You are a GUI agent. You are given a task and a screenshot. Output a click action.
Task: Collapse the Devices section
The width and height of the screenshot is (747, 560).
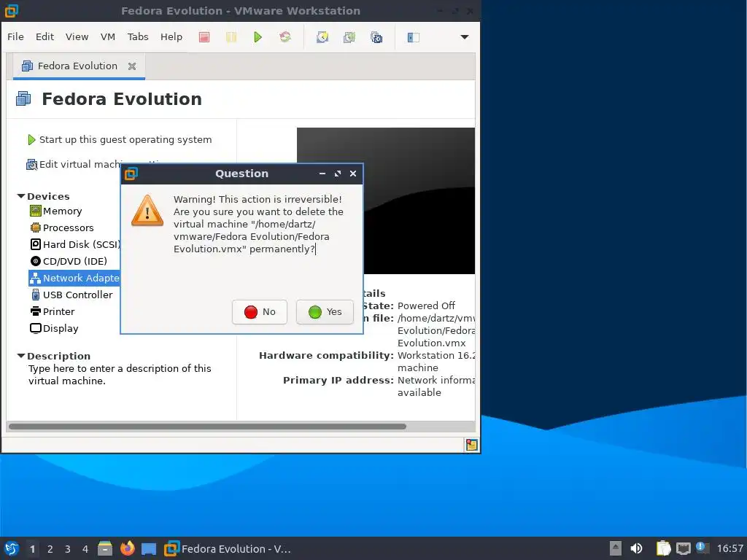pos(21,196)
